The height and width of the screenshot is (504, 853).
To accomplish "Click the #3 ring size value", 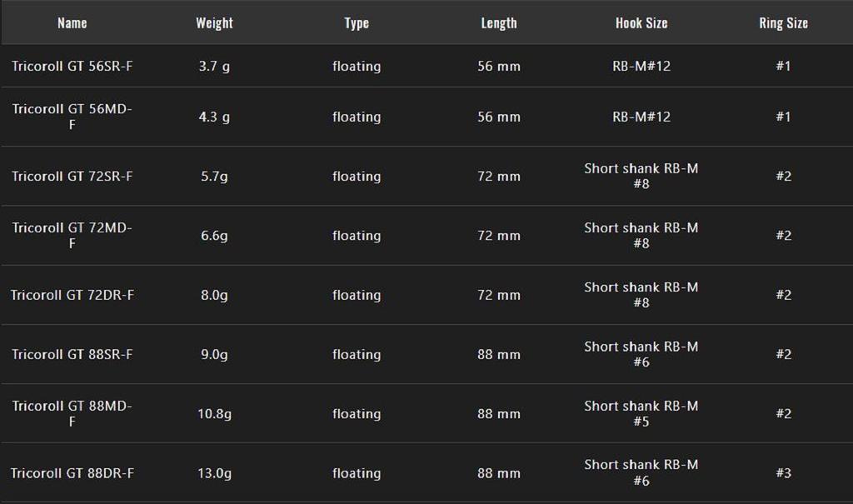I will (783, 473).
